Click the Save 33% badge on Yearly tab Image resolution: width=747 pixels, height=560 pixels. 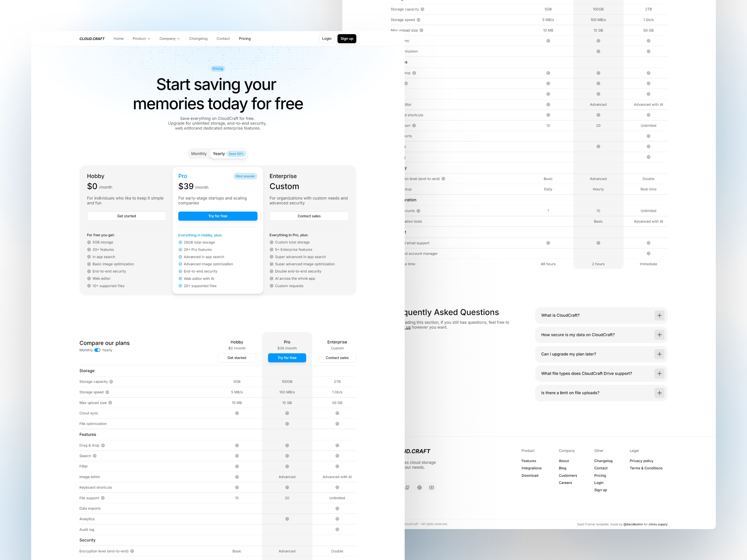tap(236, 154)
